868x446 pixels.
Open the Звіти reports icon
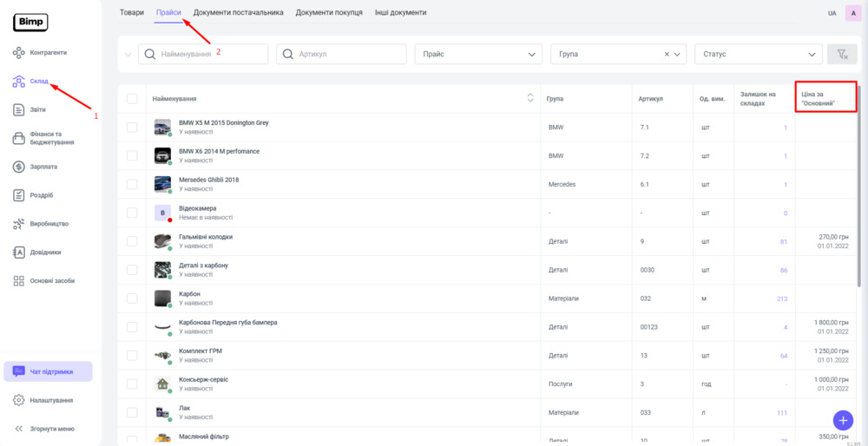[x=18, y=110]
